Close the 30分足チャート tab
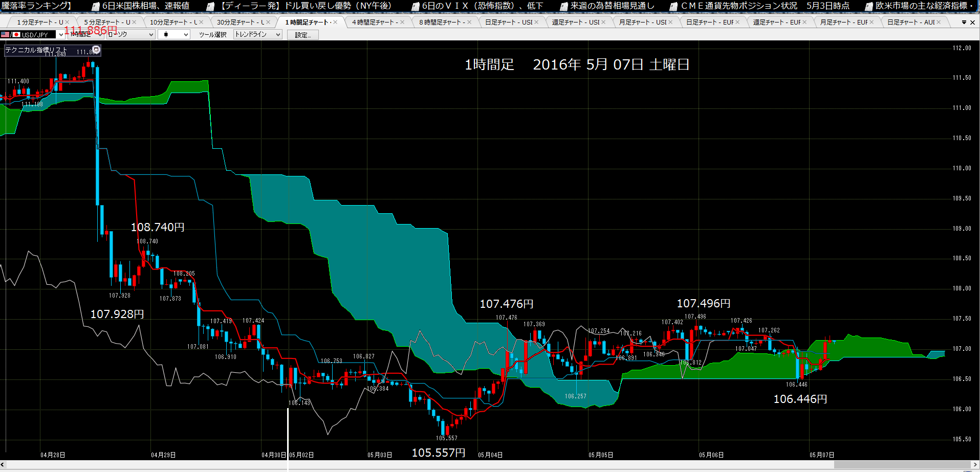Image resolution: width=980 pixels, height=472 pixels. (x=268, y=22)
